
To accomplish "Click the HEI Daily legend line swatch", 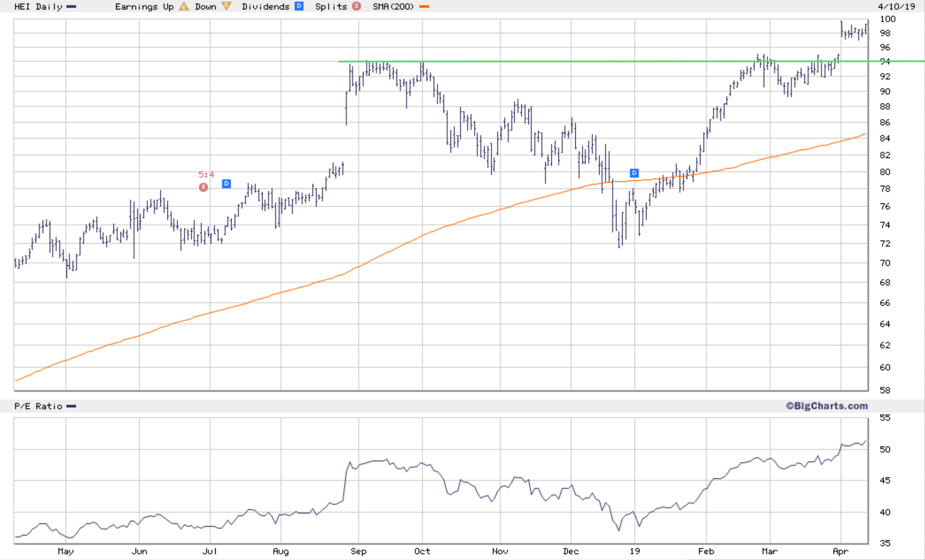I will tap(71, 7).
